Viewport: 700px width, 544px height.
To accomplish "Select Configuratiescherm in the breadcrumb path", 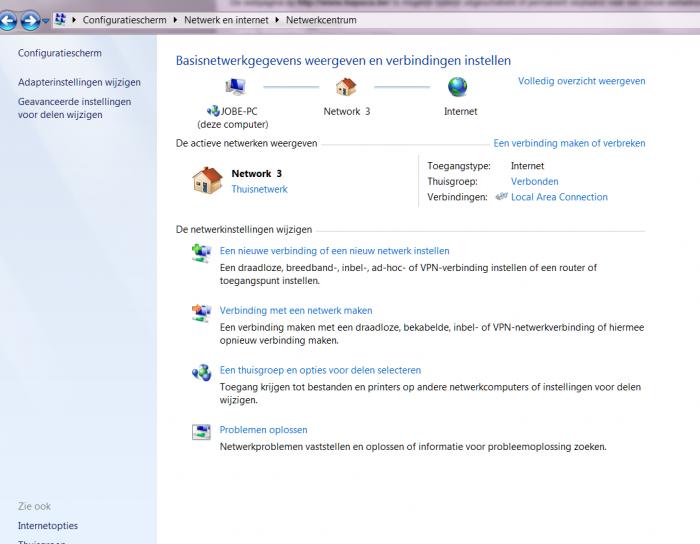I will click(x=125, y=20).
